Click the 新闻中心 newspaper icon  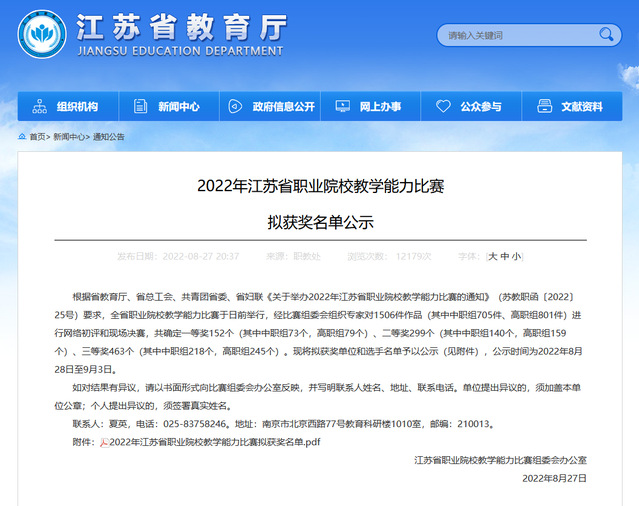pyautogui.click(x=140, y=107)
